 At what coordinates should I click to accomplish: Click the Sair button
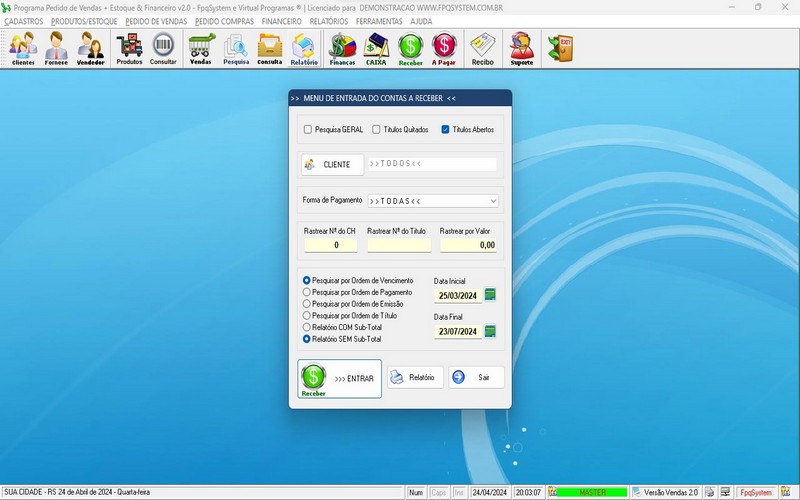coord(476,377)
